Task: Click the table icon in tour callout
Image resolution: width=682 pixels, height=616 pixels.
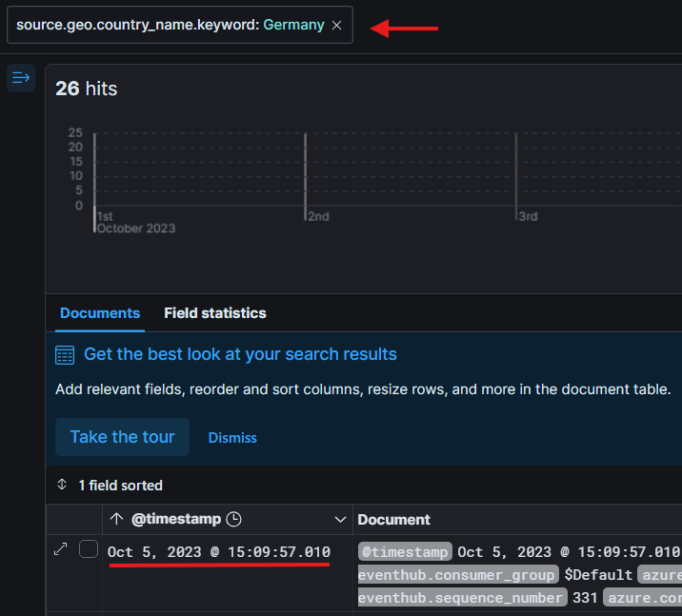Action: 65,355
